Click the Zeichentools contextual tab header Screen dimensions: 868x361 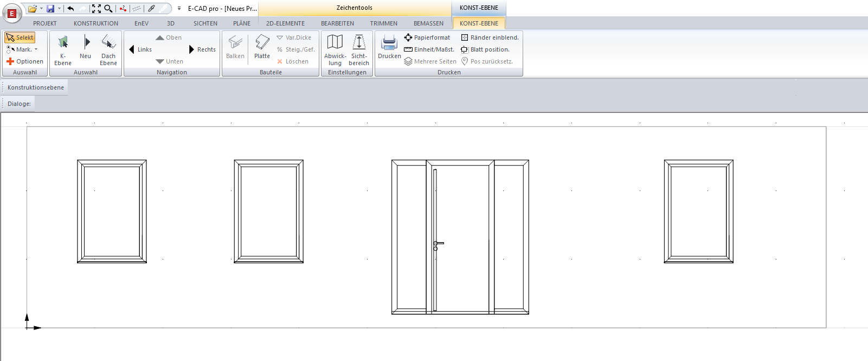pos(355,8)
